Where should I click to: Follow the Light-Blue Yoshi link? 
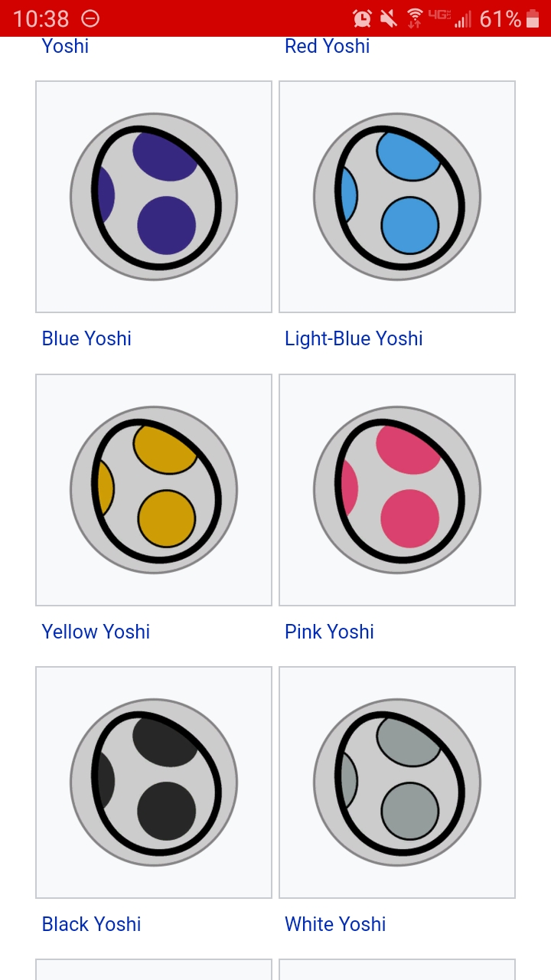[354, 338]
